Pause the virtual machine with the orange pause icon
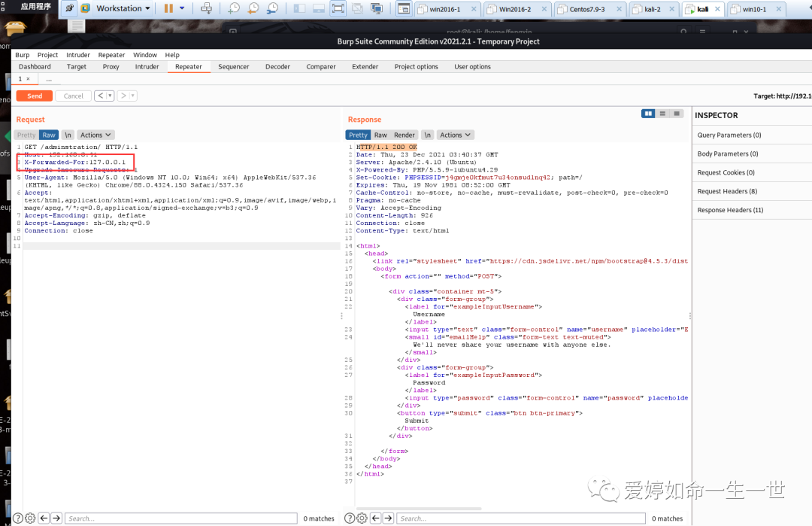 point(168,8)
